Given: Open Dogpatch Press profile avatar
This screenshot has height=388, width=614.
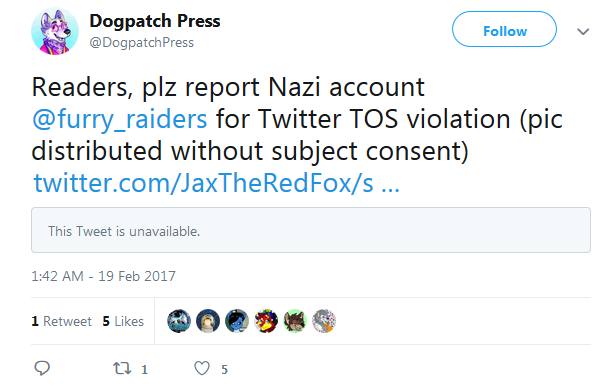Looking at the screenshot, I should pos(55,31).
